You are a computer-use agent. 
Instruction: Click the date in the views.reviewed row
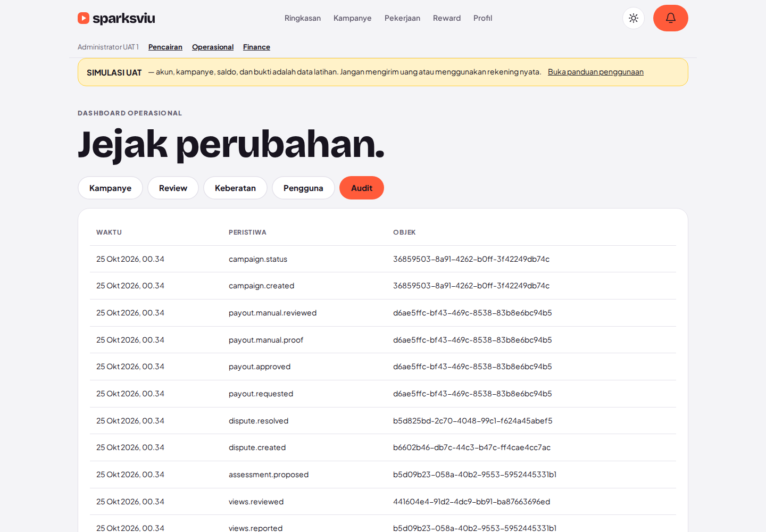tap(130, 502)
